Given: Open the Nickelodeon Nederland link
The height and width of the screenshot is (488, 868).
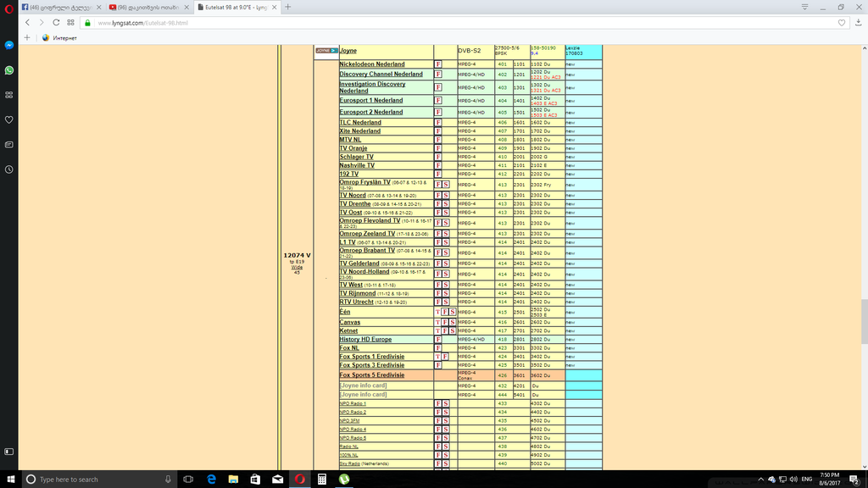Looking at the screenshot, I should pyautogui.click(x=372, y=64).
